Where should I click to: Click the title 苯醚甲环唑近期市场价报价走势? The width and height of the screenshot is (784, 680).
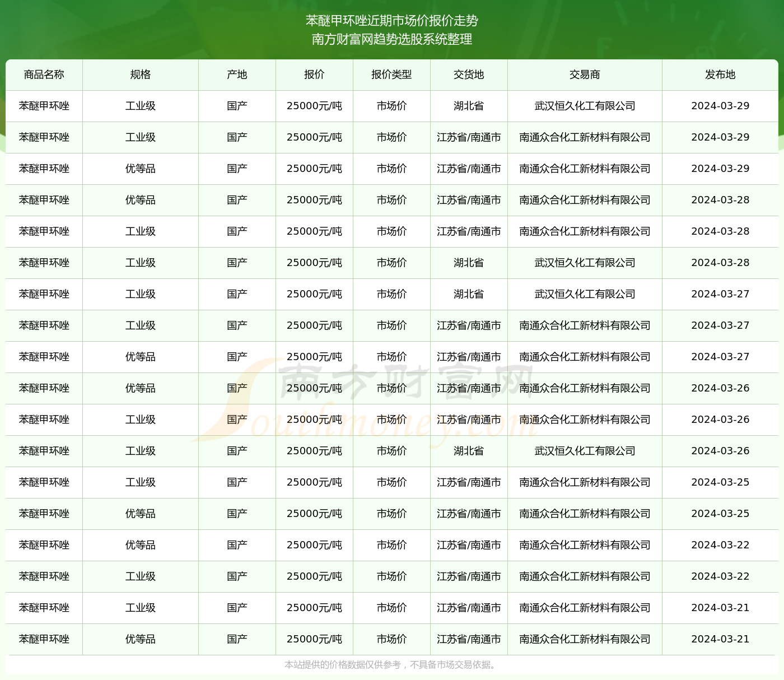(x=391, y=21)
